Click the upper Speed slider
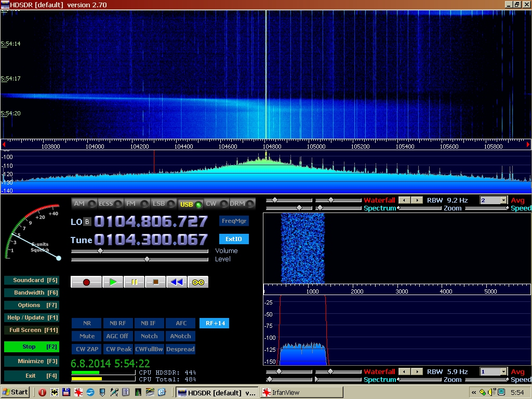 (x=487, y=208)
